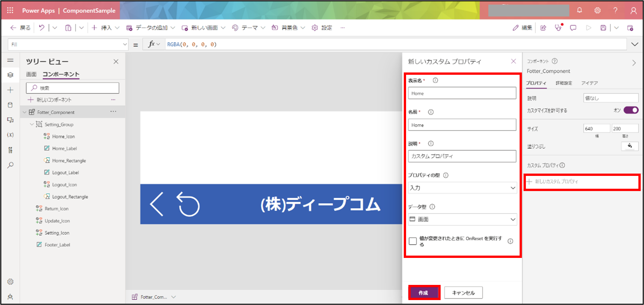This screenshot has width=644, height=305.
Task: Toggle the hamburger menu in sidebar
Action: point(11,60)
